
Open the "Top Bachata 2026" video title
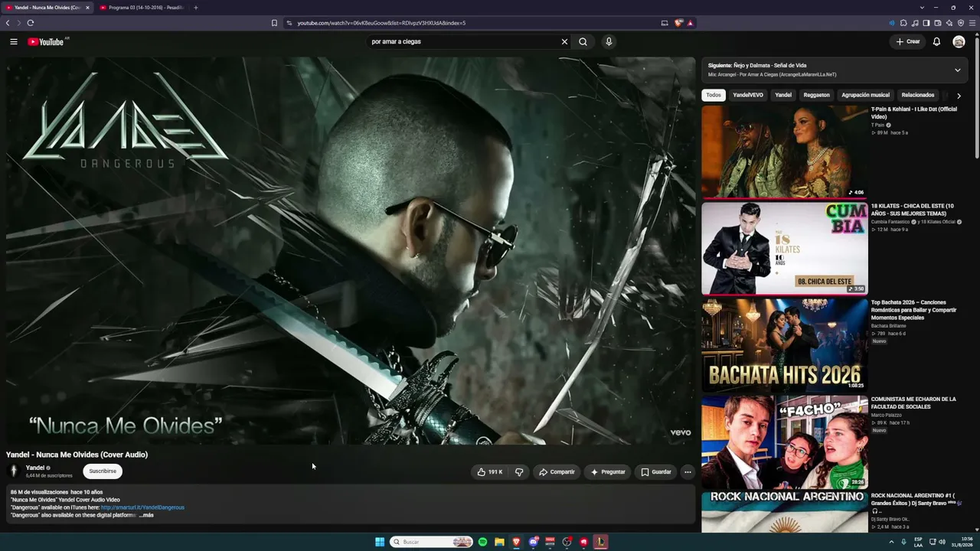tap(913, 310)
